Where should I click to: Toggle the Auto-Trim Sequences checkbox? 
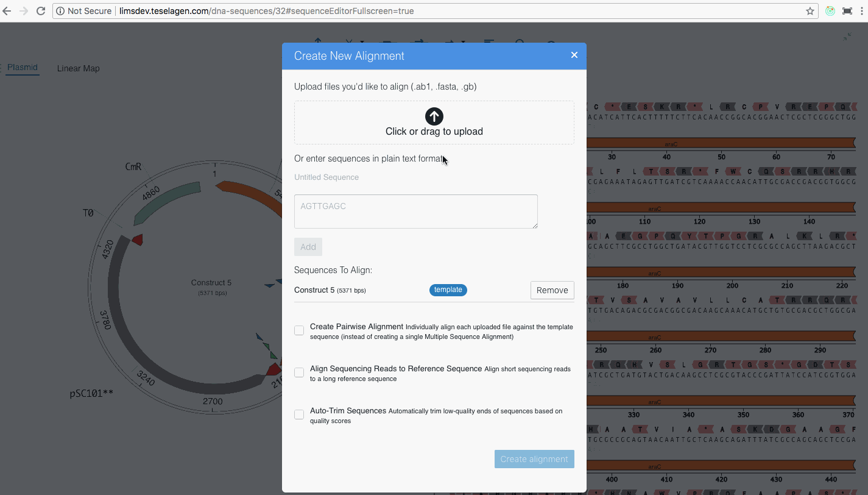click(x=299, y=415)
